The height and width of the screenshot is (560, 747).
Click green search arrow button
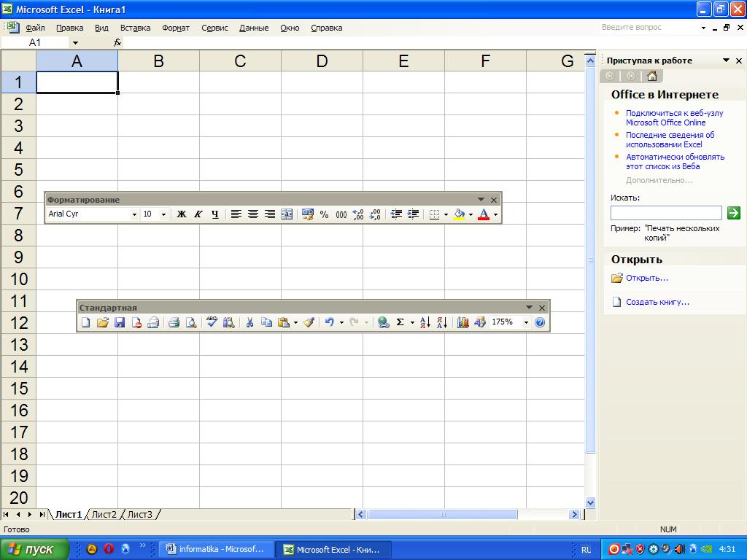(x=734, y=213)
